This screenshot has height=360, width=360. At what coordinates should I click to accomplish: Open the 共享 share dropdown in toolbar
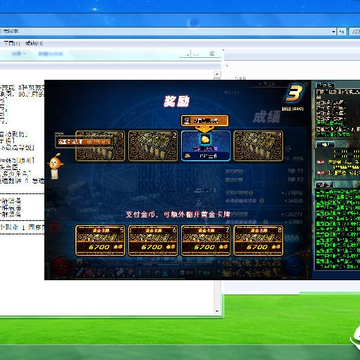pos(19,54)
